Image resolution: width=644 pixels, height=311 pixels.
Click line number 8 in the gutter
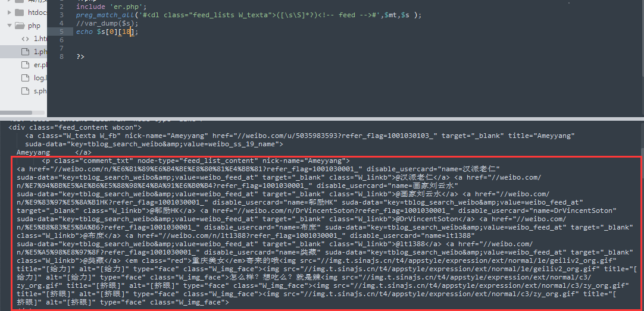61,56
